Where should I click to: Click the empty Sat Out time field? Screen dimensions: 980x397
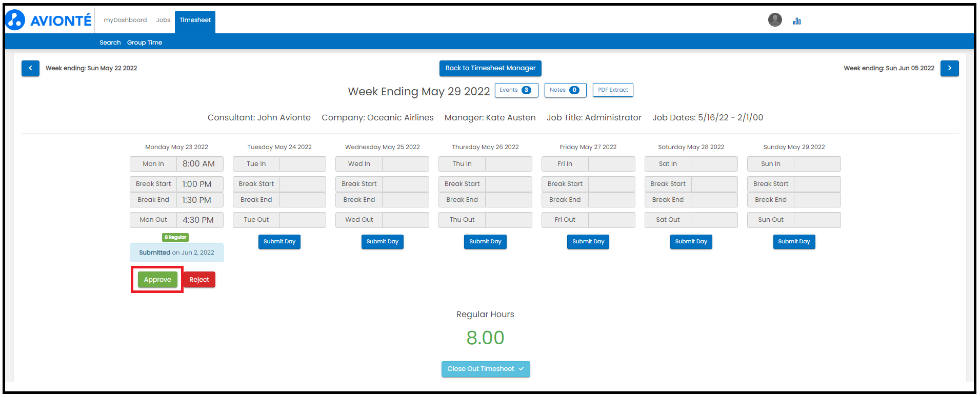pos(714,220)
